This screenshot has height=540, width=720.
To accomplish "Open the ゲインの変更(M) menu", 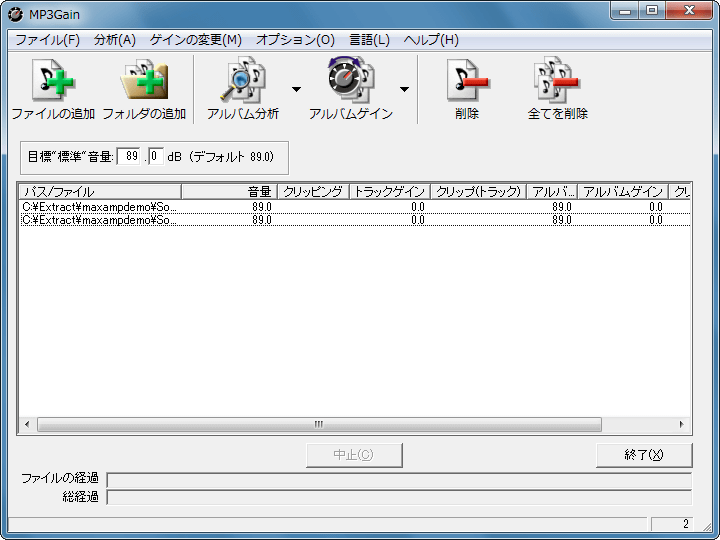I will (196, 40).
